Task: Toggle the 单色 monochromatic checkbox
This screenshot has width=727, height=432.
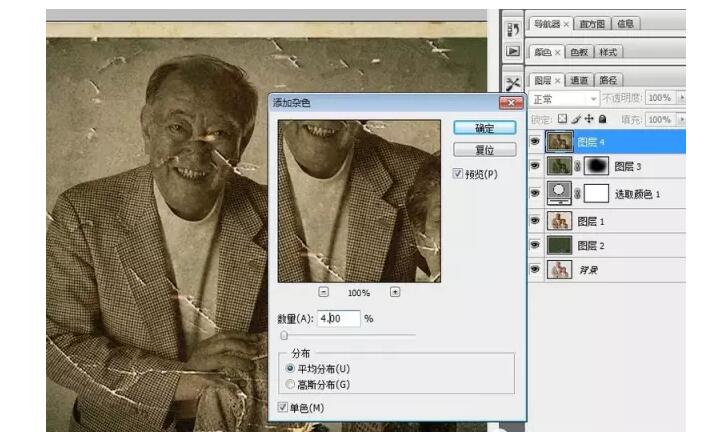Action: (284, 407)
